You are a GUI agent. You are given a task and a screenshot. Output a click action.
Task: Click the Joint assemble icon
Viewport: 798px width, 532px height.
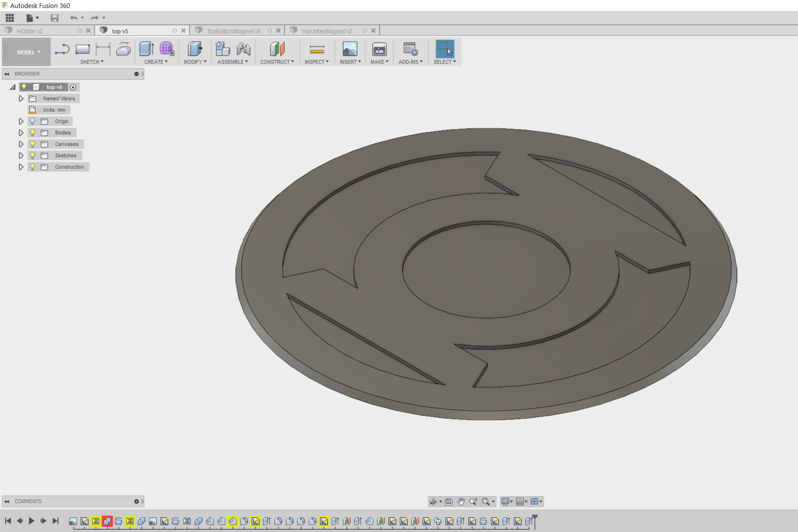[x=244, y=49]
